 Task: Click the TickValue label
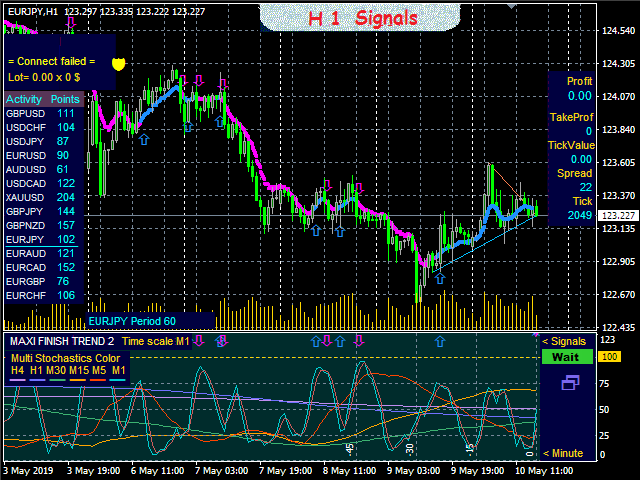571,145
